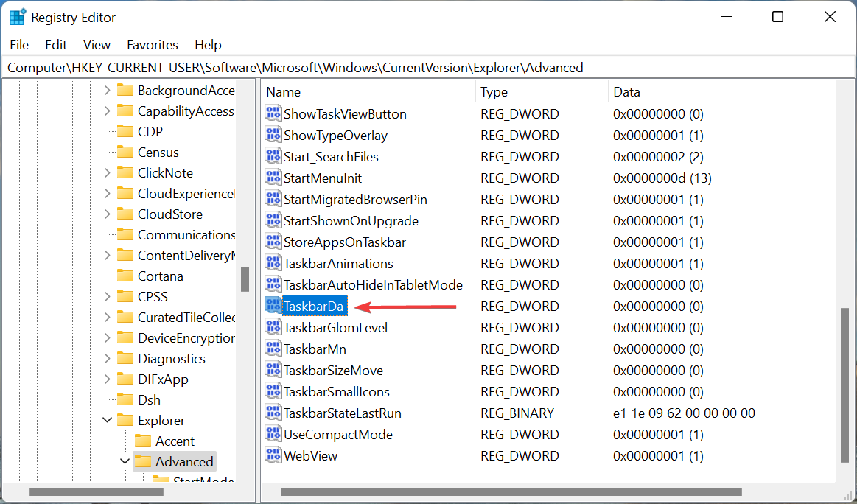Click the data e1 1e 09 62 00 00 00 00

(684, 413)
